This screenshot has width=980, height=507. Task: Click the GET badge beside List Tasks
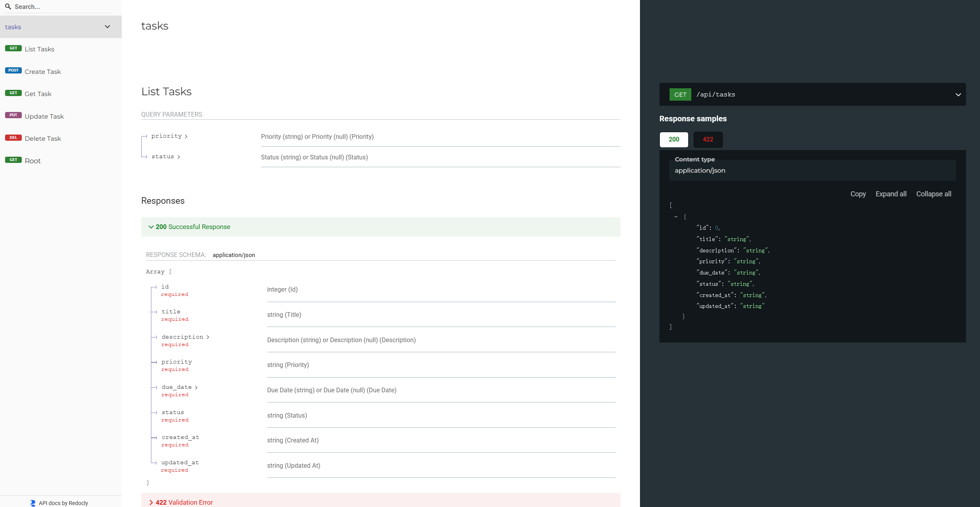pos(13,48)
